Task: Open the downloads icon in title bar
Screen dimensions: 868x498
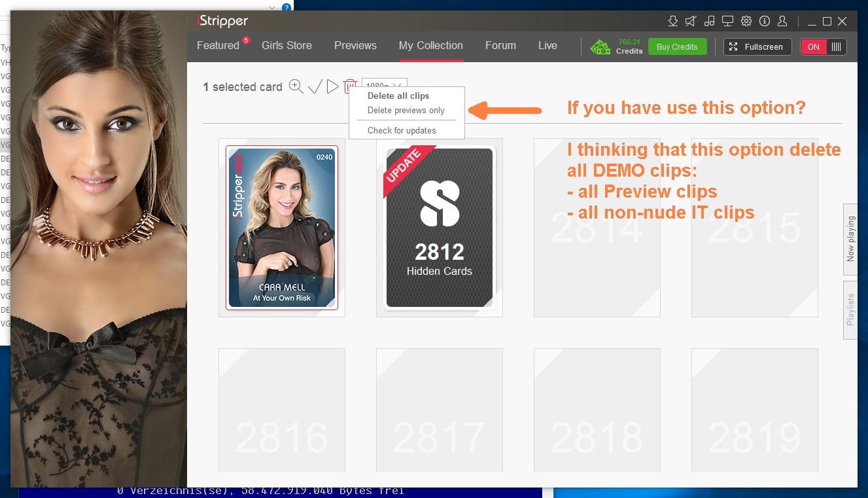Action: click(x=672, y=22)
